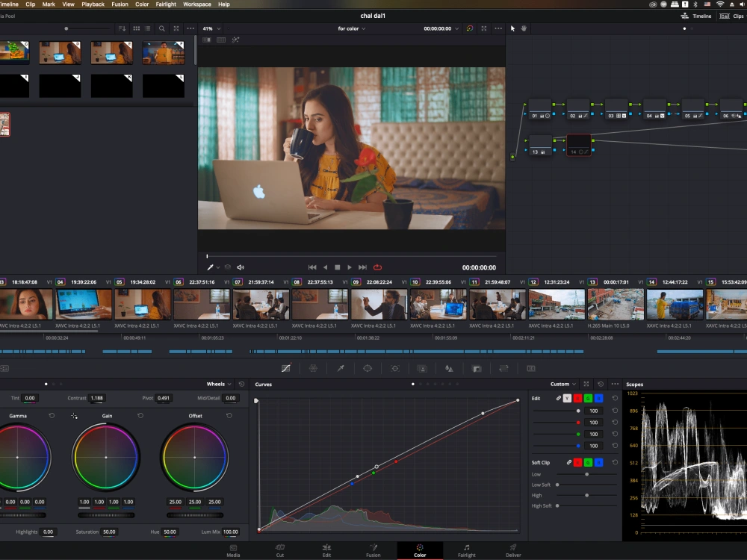Image resolution: width=747 pixels, height=560 pixels.
Task: Toggle Soft Clip channel link icon
Action: point(568,462)
